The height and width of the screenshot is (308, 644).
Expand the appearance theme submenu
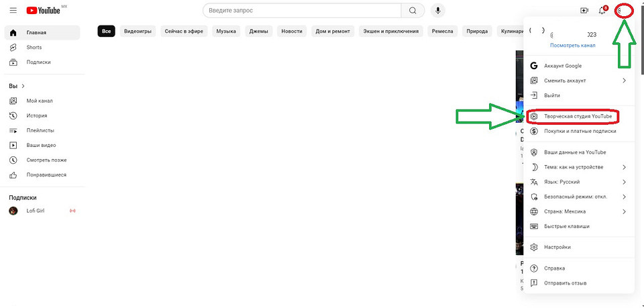[x=624, y=167]
